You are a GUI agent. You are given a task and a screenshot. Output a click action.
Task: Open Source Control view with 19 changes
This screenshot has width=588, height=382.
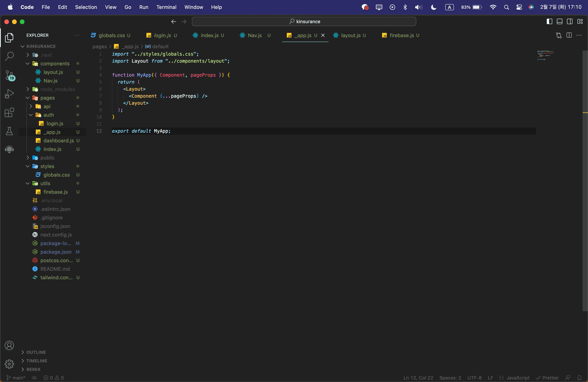point(9,75)
